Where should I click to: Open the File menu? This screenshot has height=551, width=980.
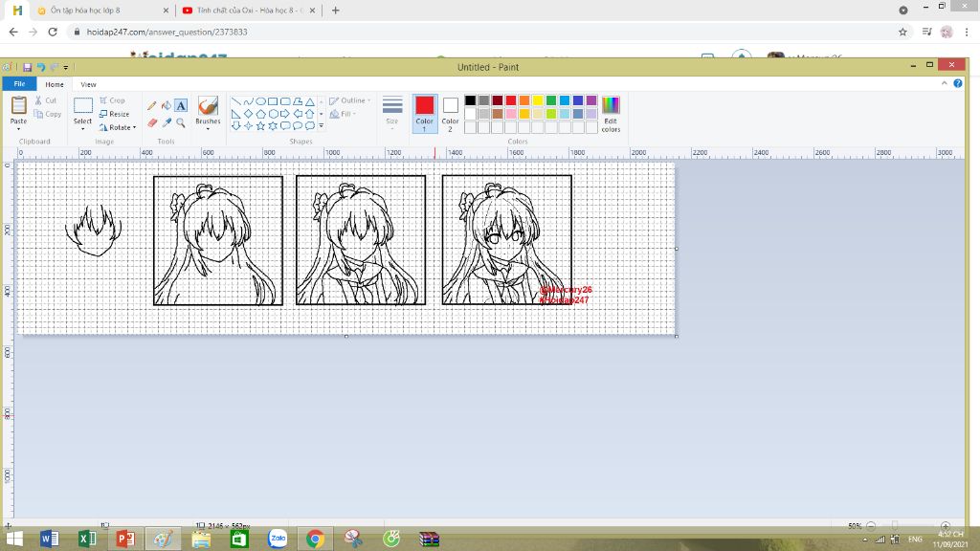tap(19, 84)
